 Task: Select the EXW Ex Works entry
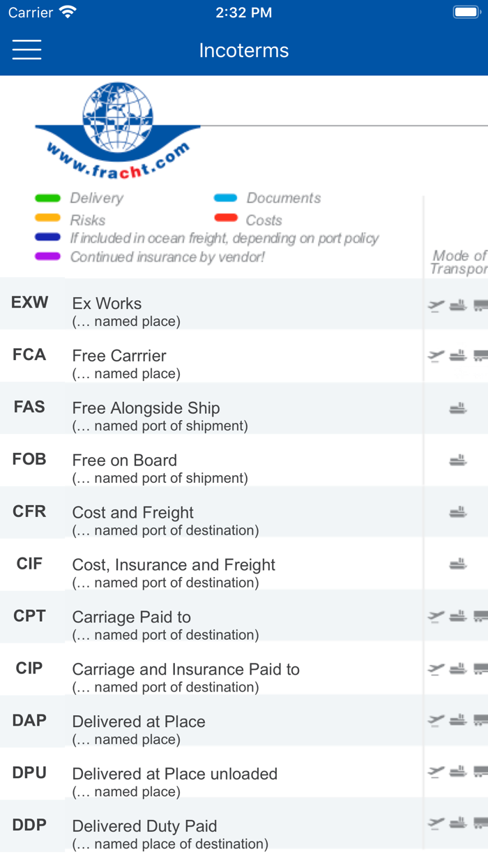click(x=209, y=304)
